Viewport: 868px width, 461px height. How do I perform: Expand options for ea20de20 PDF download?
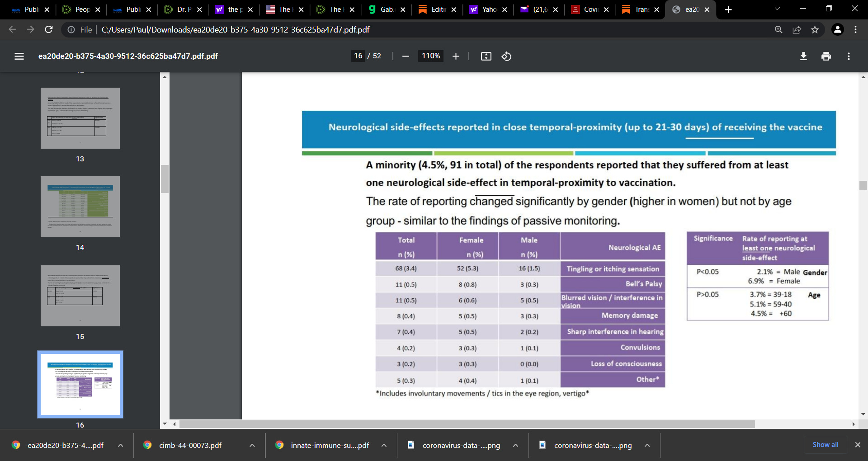pos(120,445)
